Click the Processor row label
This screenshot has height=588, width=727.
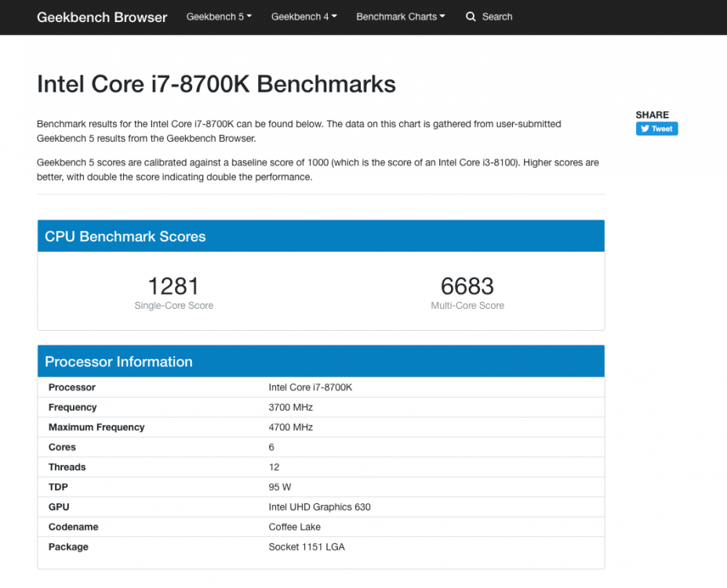[x=72, y=387]
